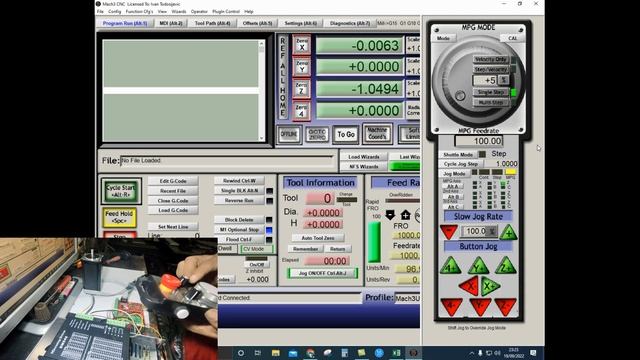Decrease slow jog rate with the red minus triangle
Viewport: 640px width, 360px height.
point(449,231)
